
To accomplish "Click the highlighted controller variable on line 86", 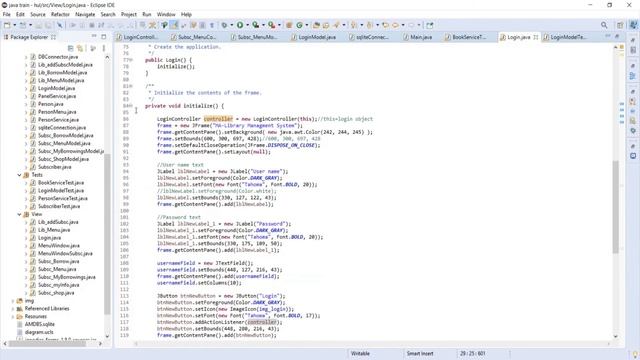I will coord(218,119).
